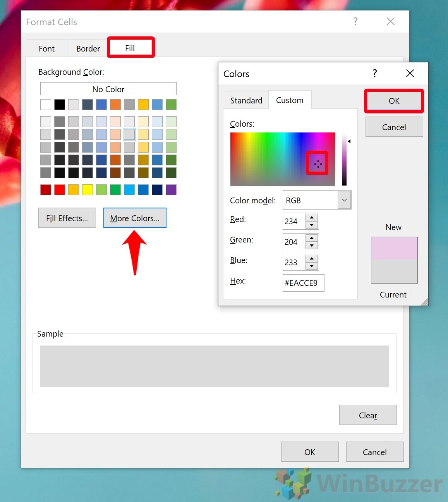Increase the Red value with the up spinner

coord(312,218)
